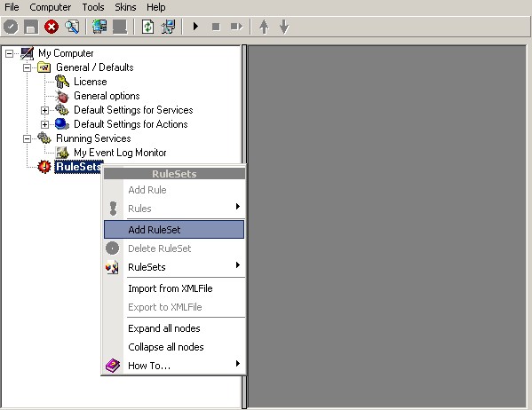Image resolution: width=532 pixels, height=410 pixels.
Task: Select My Event Log Monitor service
Action: [120, 153]
